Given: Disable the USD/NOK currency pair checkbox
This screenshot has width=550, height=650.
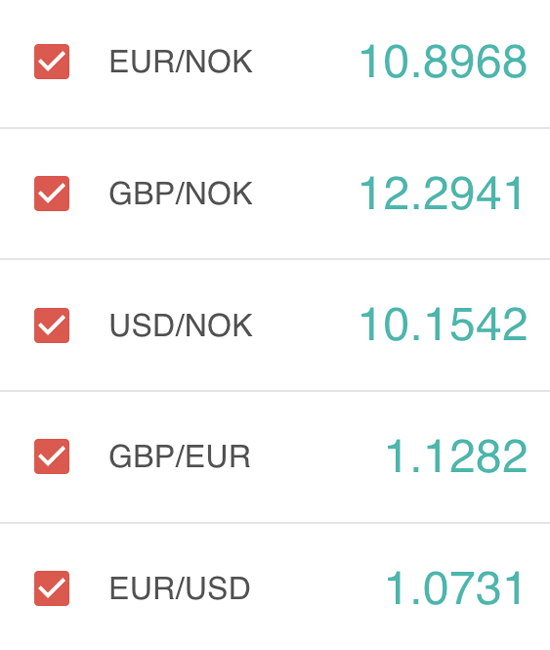Looking at the screenshot, I should point(51,325).
